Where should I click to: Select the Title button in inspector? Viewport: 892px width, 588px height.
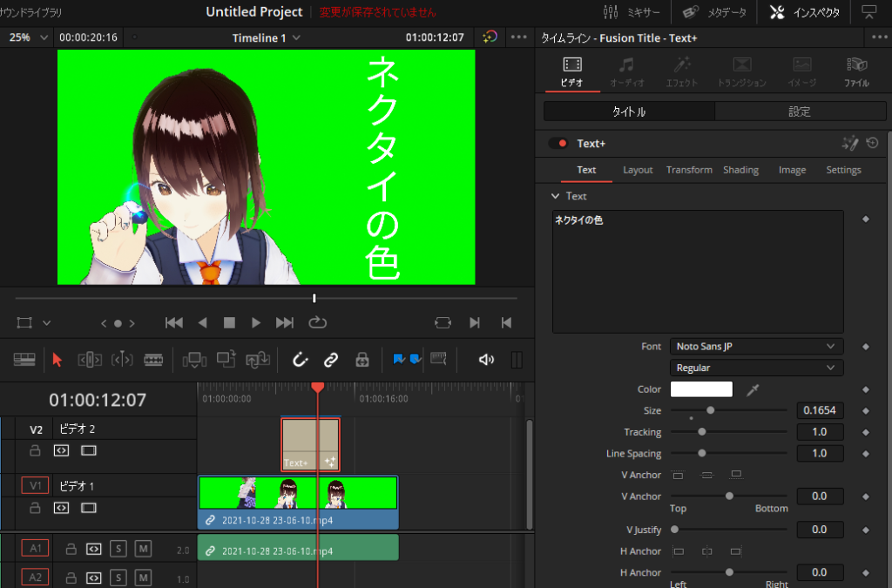(x=629, y=112)
